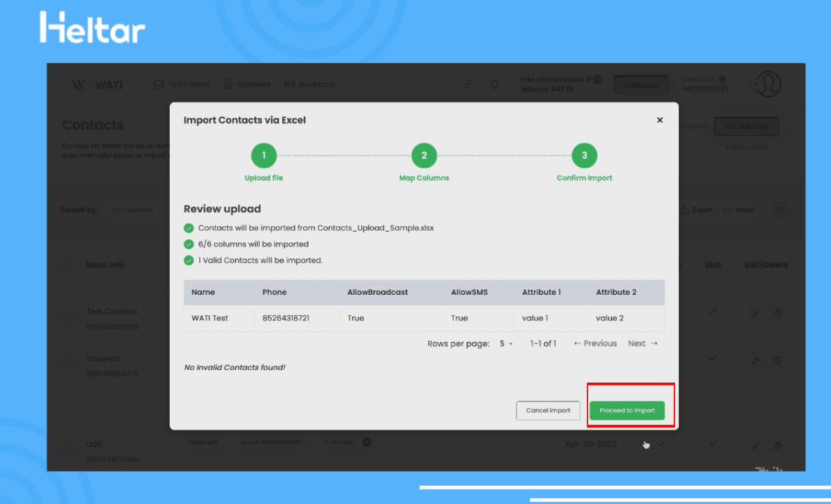Image resolution: width=831 pixels, height=504 pixels.
Task: Tick the checkbox next to Shourya
Action: [68, 365]
